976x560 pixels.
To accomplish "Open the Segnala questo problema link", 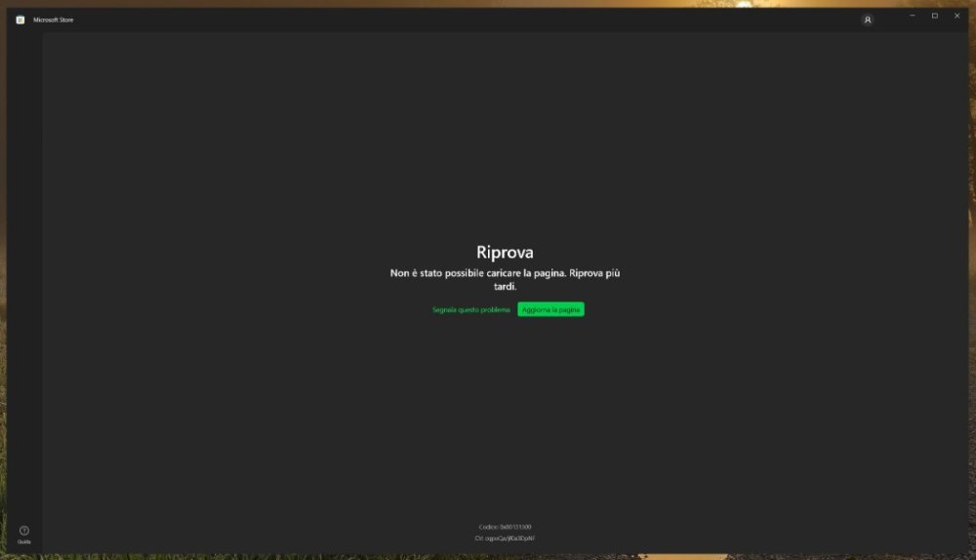I will coord(471,310).
